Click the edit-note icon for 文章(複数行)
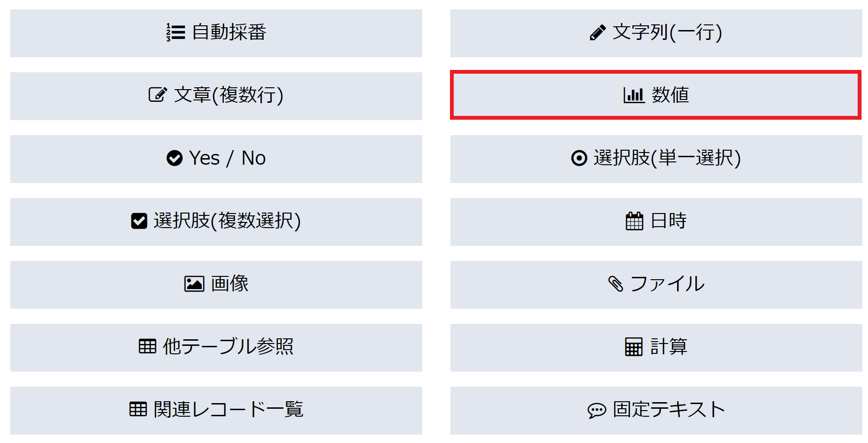The width and height of the screenshot is (868, 443). [x=158, y=95]
